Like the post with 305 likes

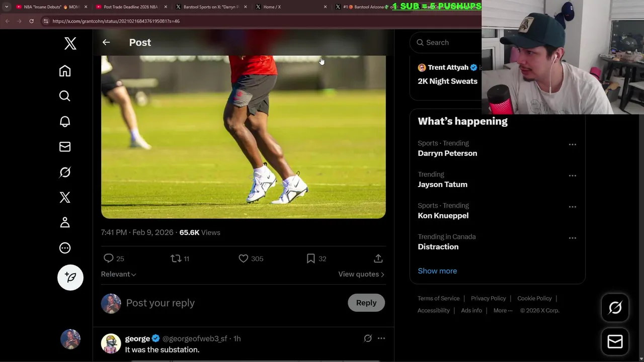tap(244, 258)
